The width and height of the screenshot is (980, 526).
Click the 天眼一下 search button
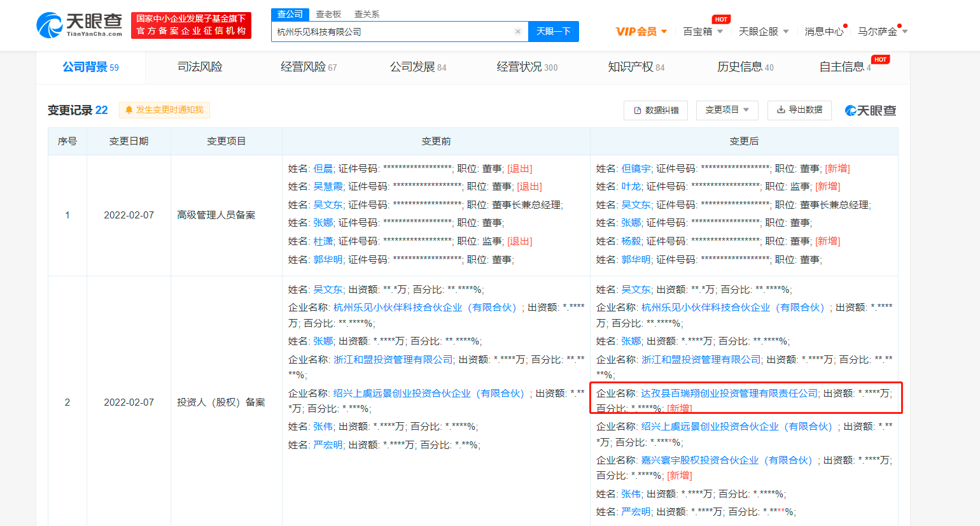coord(554,32)
